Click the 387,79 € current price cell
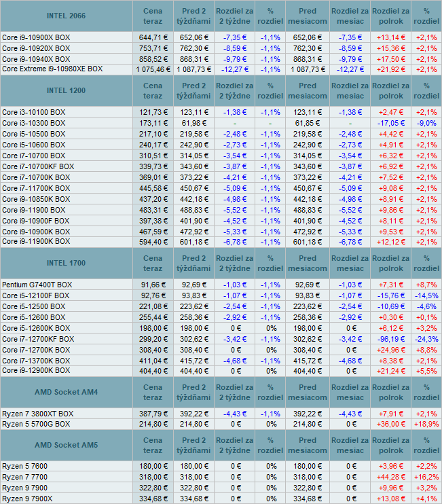The image size is (442, 504). [153, 414]
